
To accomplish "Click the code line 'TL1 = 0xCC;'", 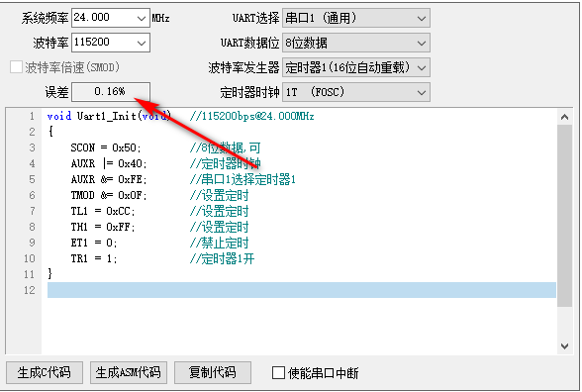I will tap(103, 211).
